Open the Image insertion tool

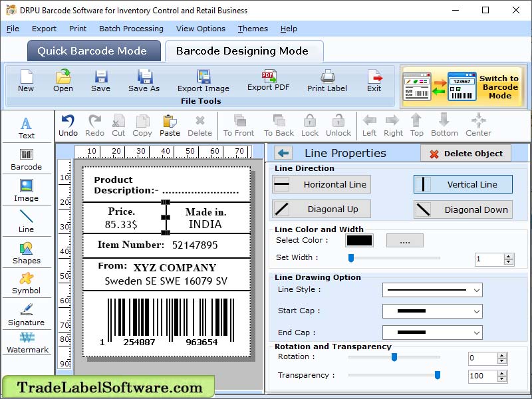click(x=27, y=190)
